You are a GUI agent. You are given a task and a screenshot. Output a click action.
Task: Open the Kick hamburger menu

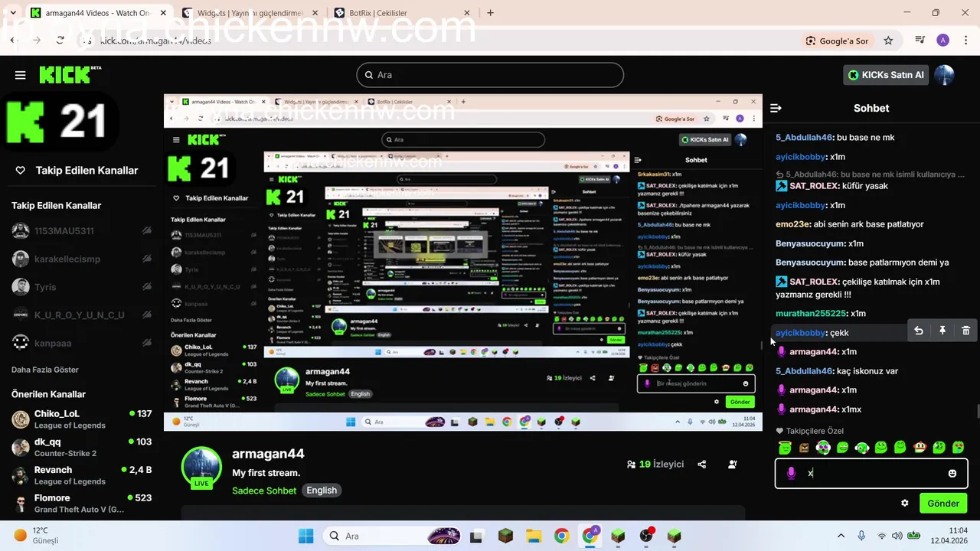(x=20, y=75)
